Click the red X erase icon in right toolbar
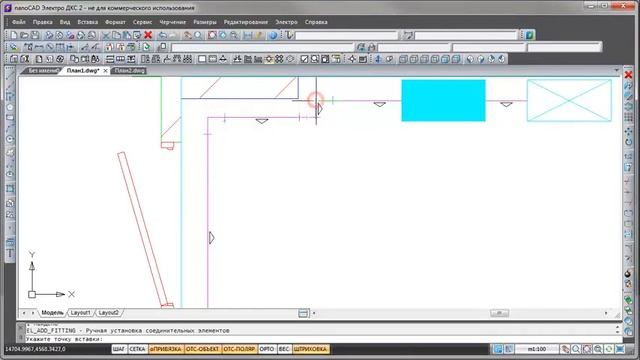 (x=629, y=75)
